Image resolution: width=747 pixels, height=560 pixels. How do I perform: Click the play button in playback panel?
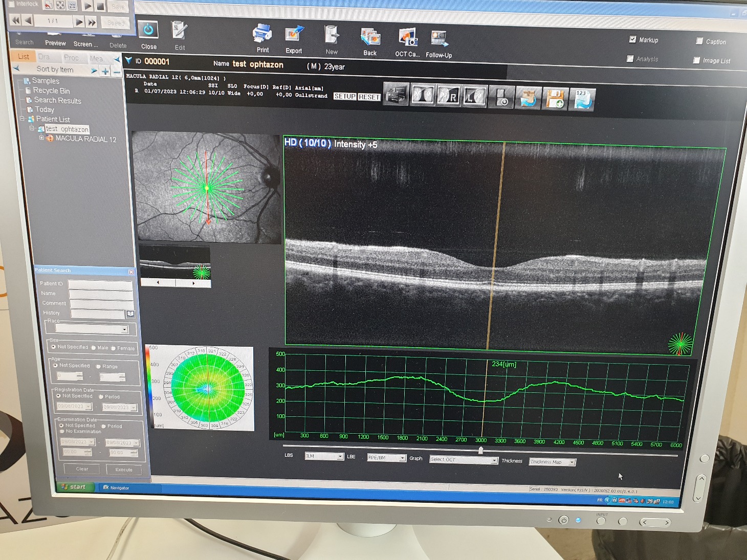[88, 6]
